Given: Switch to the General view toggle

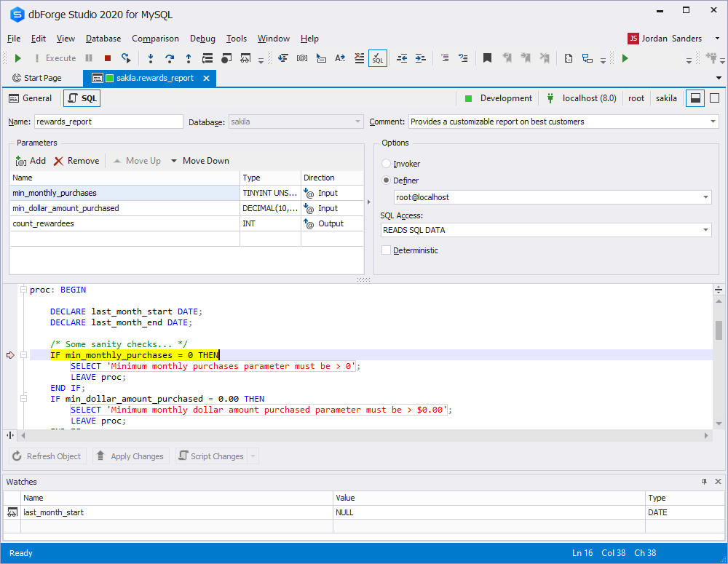Looking at the screenshot, I should point(30,98).
